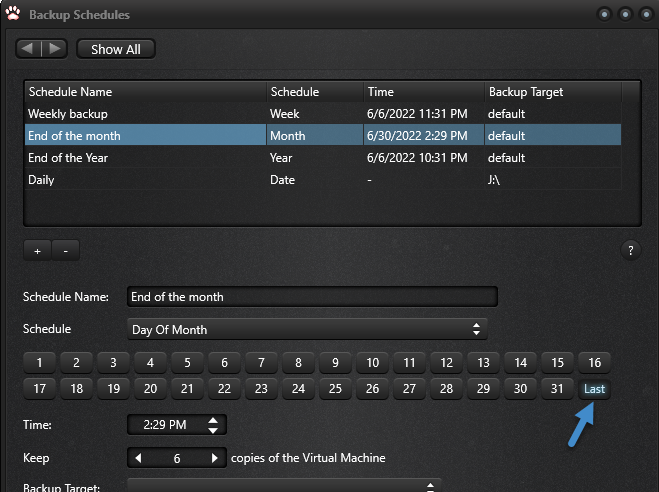Click the Show All button
This screenshot has width=659, height=492.
(116, 49)
